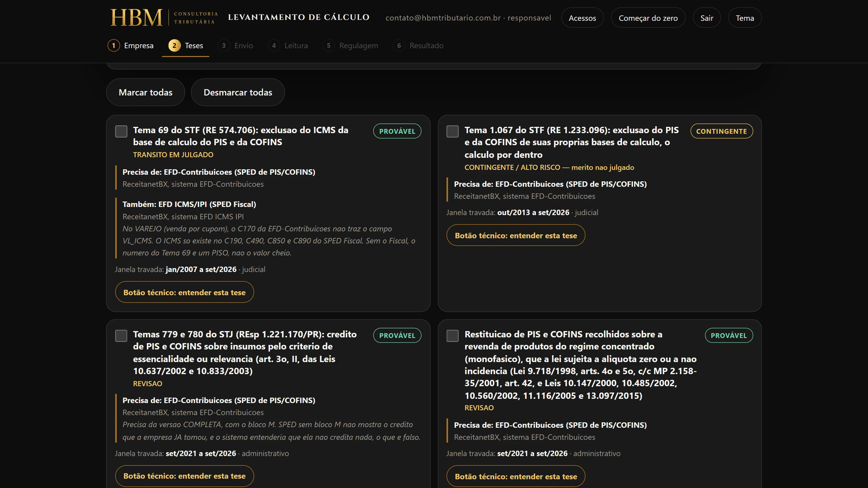Click Marcar todas button
This screenshot has height=488, width=868.
coord(146,92)
